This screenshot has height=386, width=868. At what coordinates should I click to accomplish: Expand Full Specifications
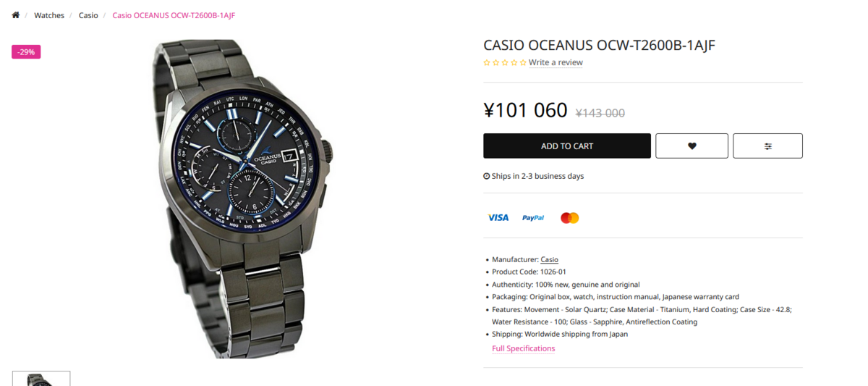pyautogui.click(x=524, y=348)
